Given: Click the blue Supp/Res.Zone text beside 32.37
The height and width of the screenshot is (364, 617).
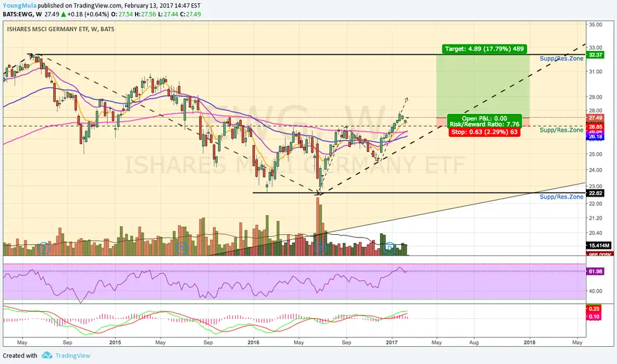Looking at the screenshot, I should [561, 59].
